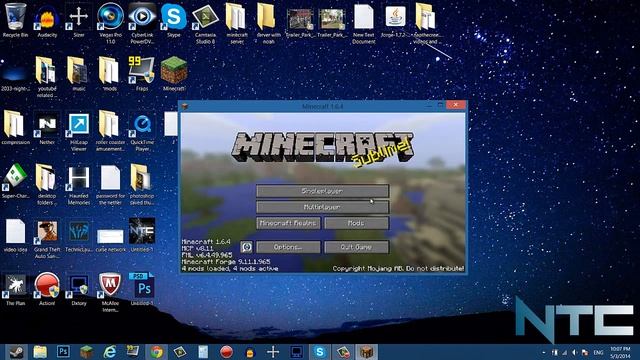Select the youtube related folder on desktop

[x=47, y=76]
